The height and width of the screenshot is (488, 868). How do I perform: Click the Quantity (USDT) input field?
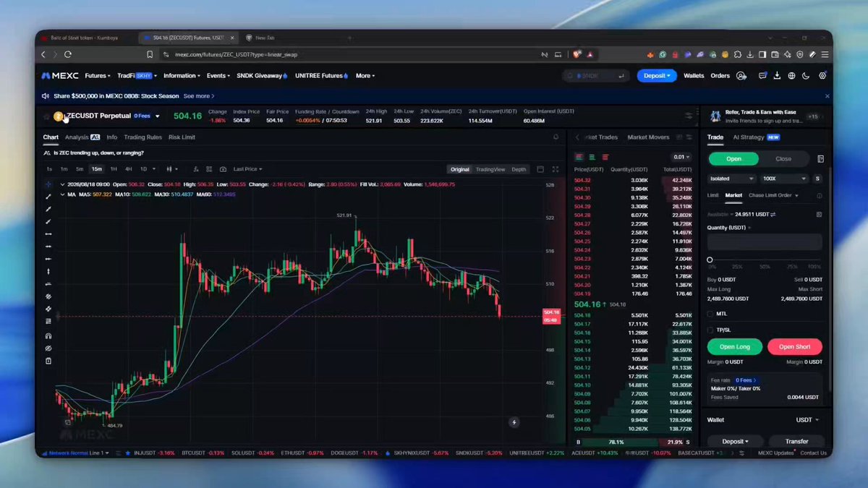765,242
